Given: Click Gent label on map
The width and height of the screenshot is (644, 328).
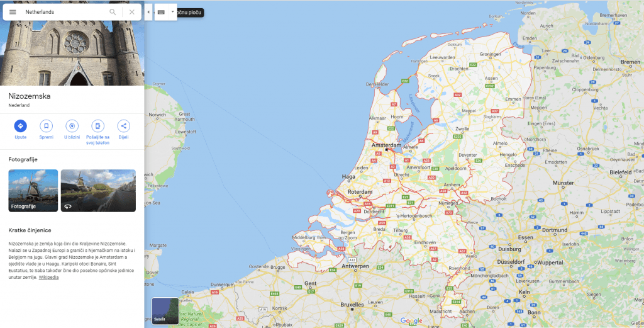Looking at the screenshot, I should [311, 283].
